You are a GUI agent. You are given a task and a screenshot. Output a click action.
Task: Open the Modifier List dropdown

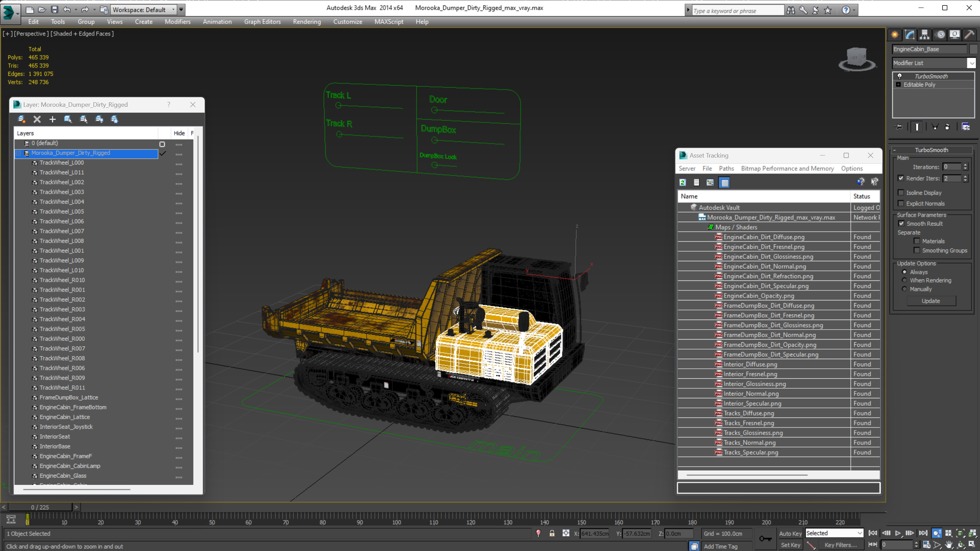coord(972,63)
